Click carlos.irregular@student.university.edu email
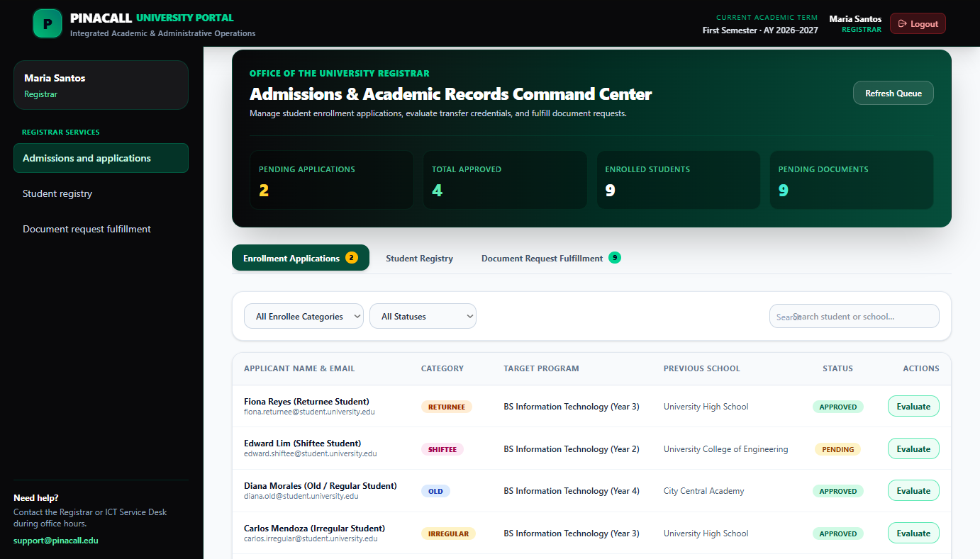The width and height of the screenshot is (980, 559). click(311, 538)
